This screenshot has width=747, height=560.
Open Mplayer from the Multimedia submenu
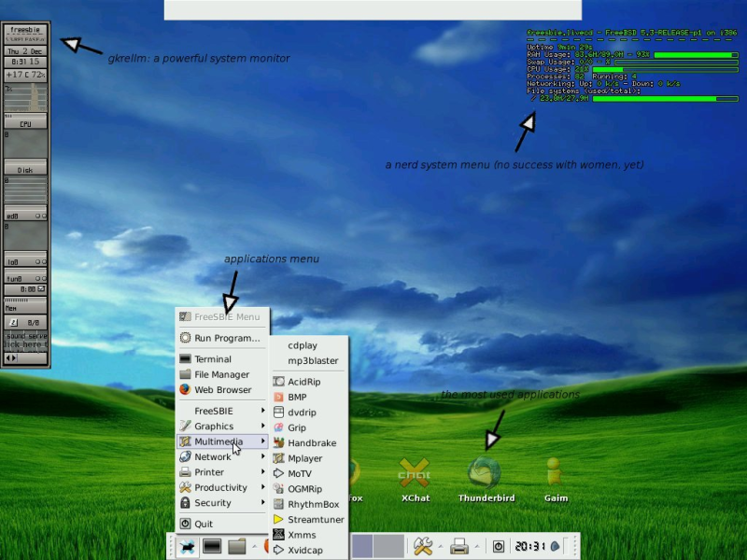[310, 458]
